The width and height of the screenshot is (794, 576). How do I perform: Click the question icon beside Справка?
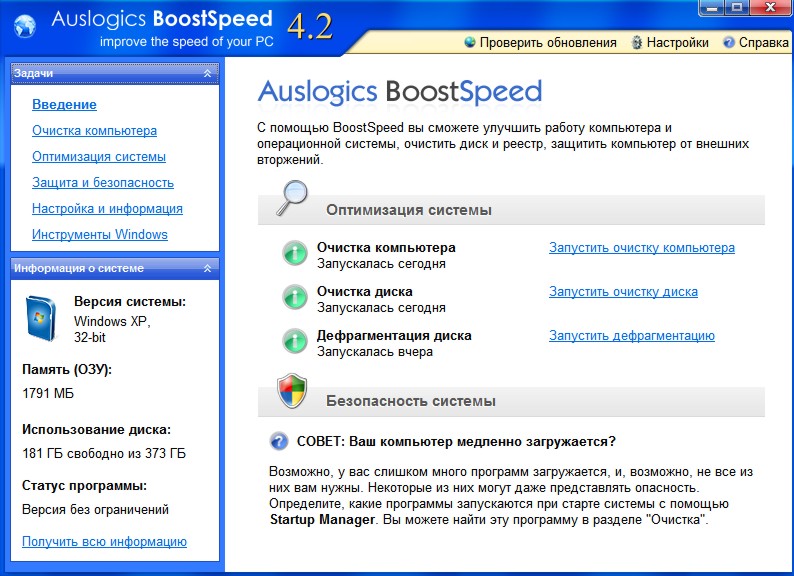[x=729, y=43]
